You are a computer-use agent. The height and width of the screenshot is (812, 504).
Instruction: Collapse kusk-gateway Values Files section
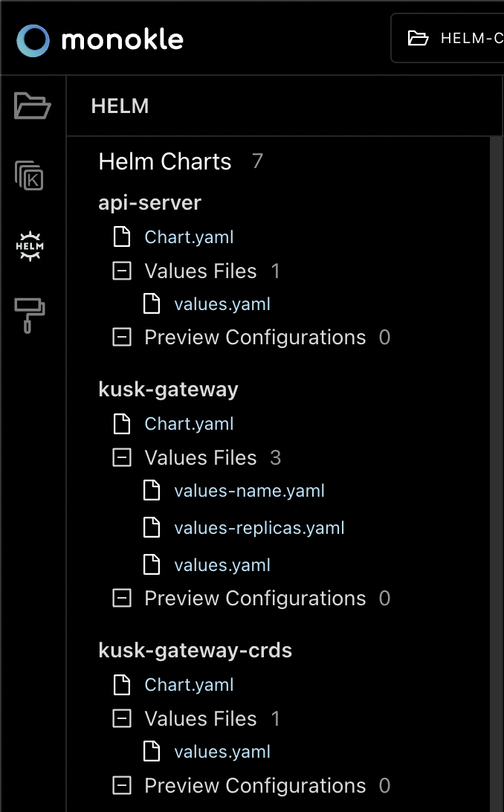coord(122,457)
